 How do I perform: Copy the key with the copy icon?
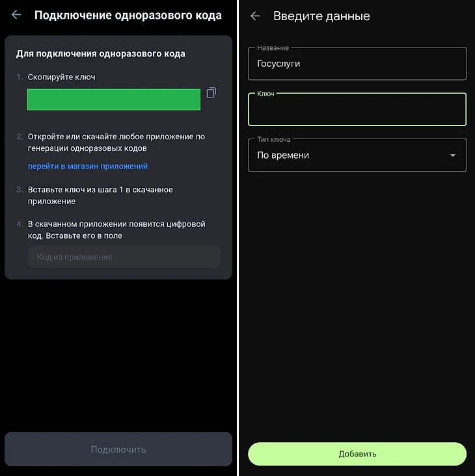(x=211, y=92)
